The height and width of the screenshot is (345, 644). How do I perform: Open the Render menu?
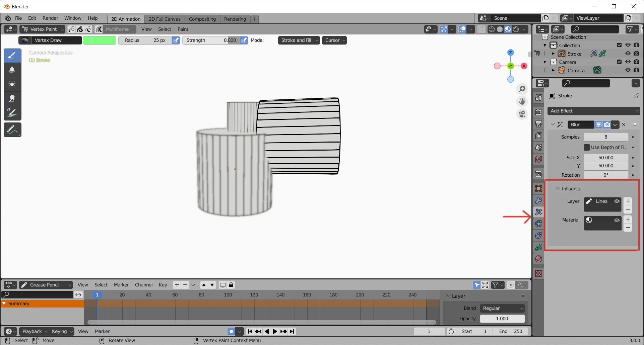click(x=50, y=18)
